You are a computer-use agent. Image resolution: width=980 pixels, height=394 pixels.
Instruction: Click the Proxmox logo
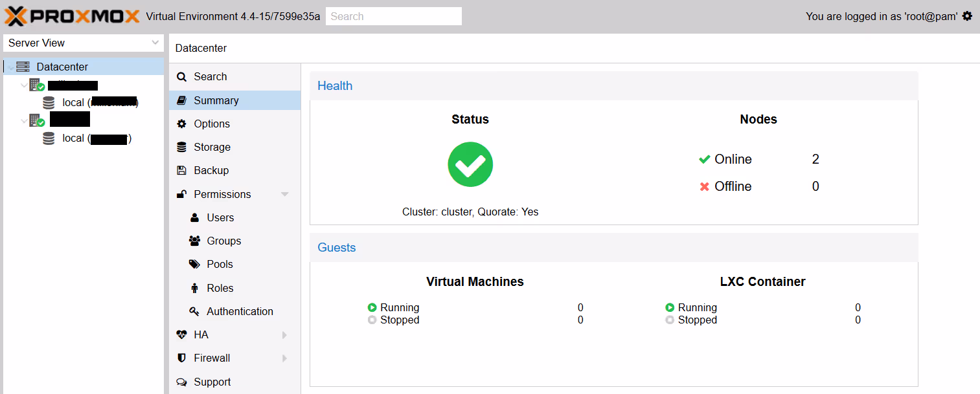pyautogui.click(x=73, y=16)
